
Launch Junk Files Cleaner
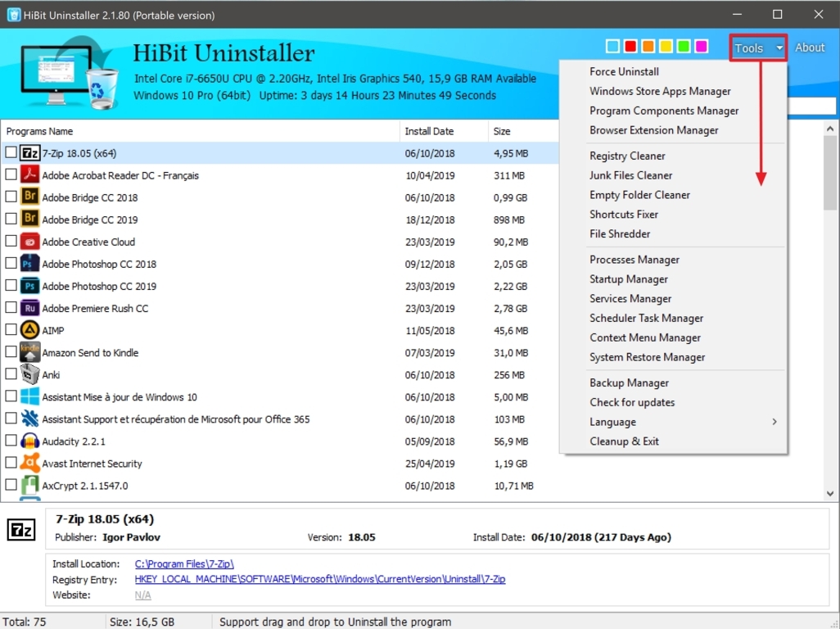point(630,175)
